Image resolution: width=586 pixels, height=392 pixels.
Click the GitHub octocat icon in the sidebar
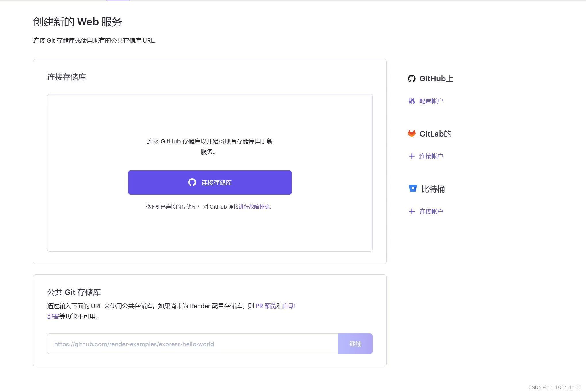coord(412,78)
